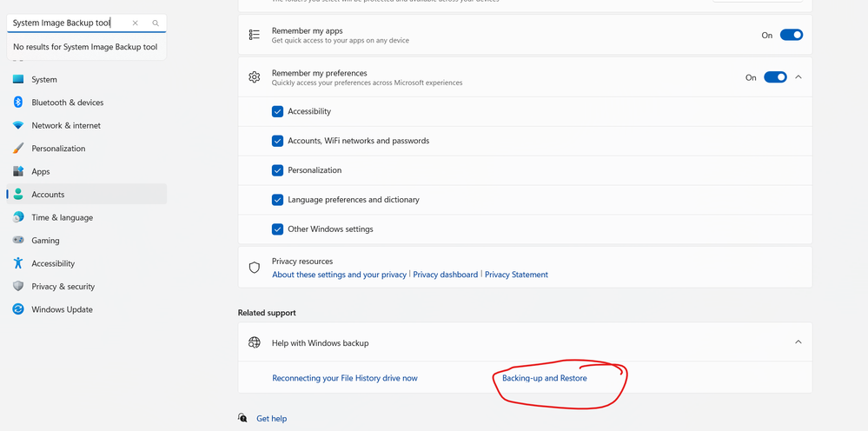The width and height of the screenshot is (868, 431).
Task: Uncheck Accounts, WiFi networks and passwords
Action: (x=277, y=141)
